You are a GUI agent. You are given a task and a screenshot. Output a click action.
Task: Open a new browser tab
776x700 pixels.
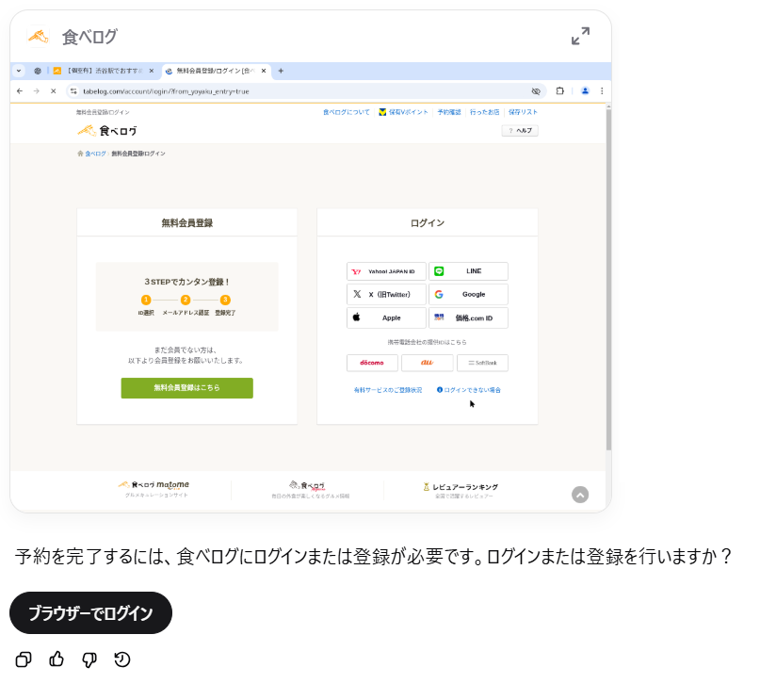click(x=281, y=71)
